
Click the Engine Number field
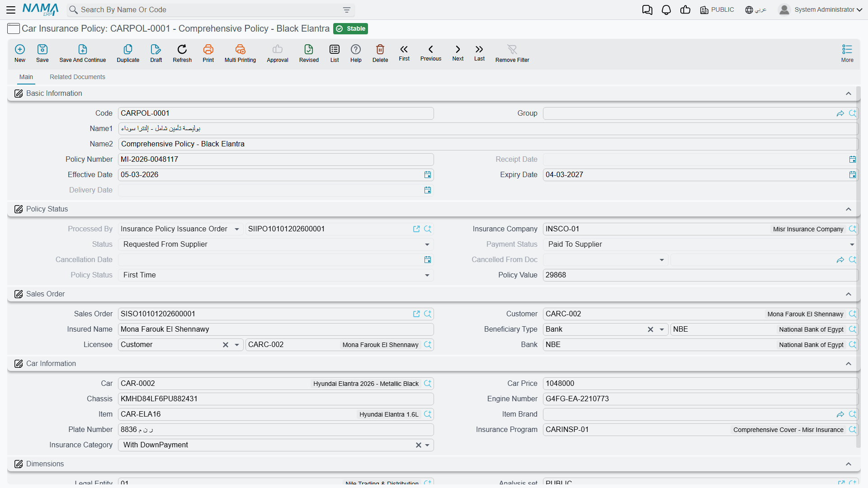pyautogui.click(x=700, y=399)
